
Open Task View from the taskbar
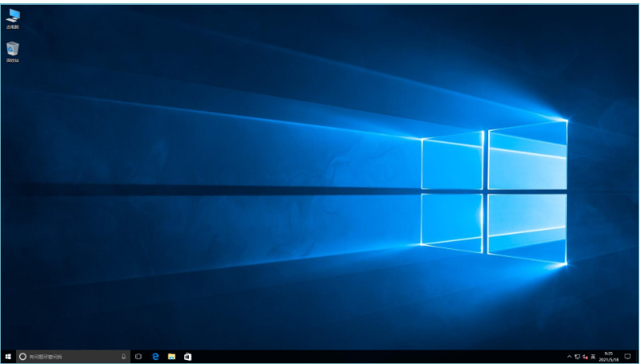point(138,356)
